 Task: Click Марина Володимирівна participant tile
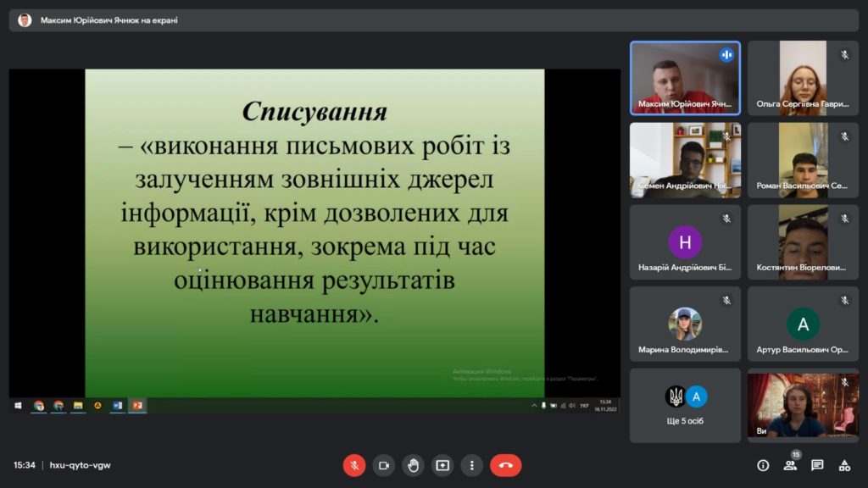tap(685, 324)
